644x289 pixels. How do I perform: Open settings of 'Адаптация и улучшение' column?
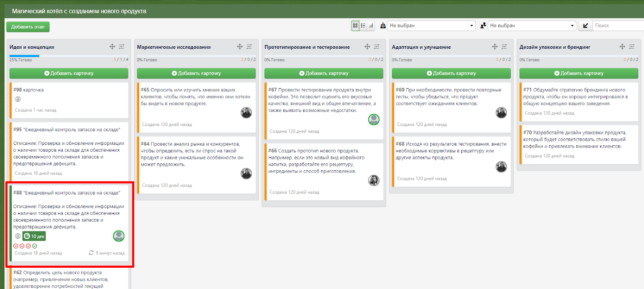pyautogui.click(x=504, y=47)
